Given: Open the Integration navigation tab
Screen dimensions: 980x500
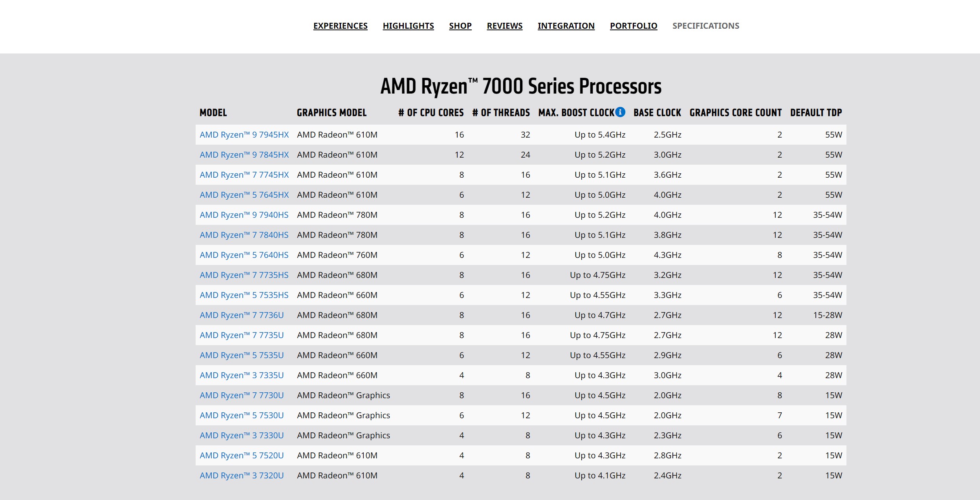Looking at the screenshot, I should coord(566,26).
